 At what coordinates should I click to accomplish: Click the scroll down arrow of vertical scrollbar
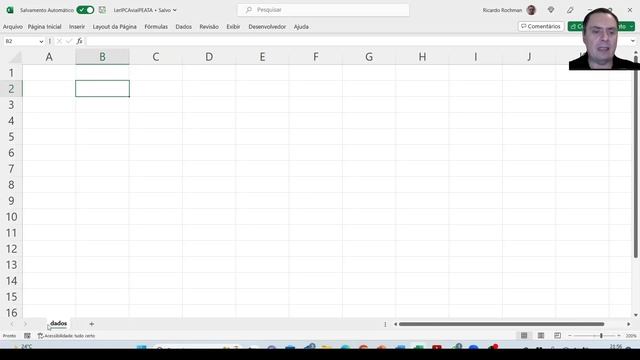tap(636, 315)
